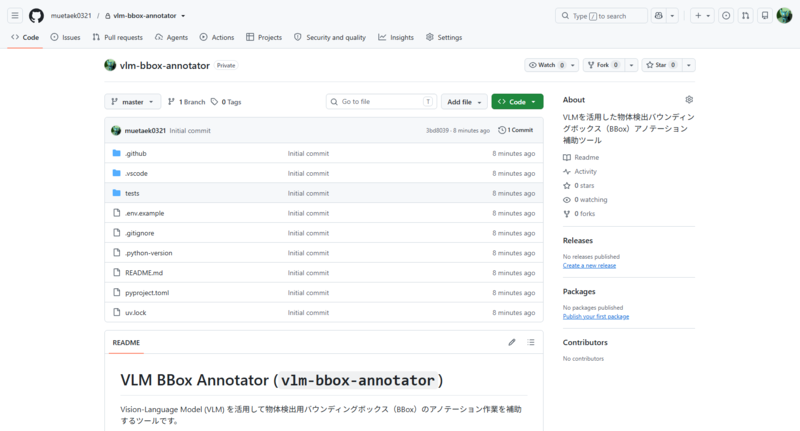Screen dimensions: 800x431
Task: Click the About settings gear icon
Action: 689,99
